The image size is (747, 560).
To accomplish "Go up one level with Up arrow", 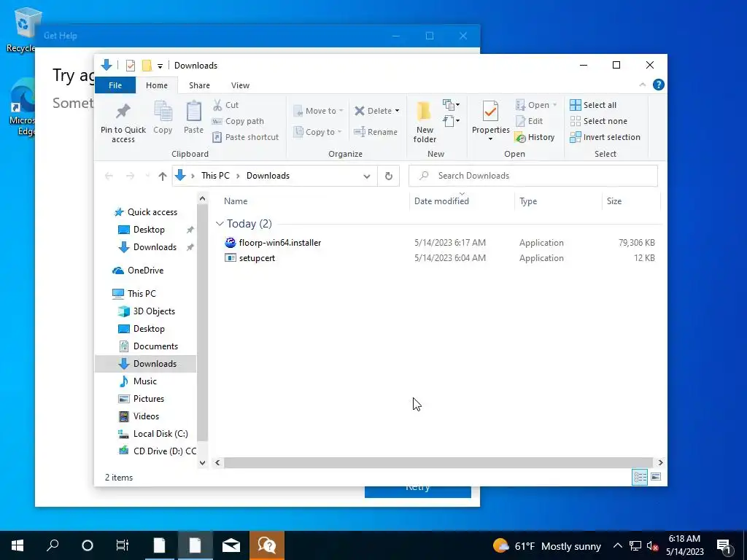I will 163,176.
